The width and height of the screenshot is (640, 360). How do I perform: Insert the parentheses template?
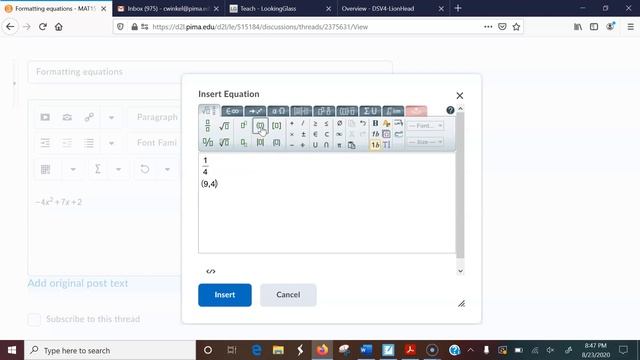(260, 126)
